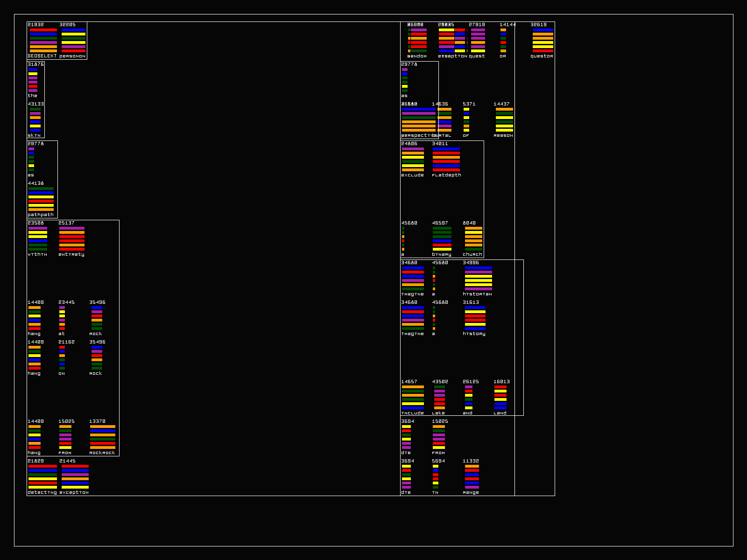Select the rockrock block numbered 13370
Viewport: 747px width, 560px height.
point(102,437)
